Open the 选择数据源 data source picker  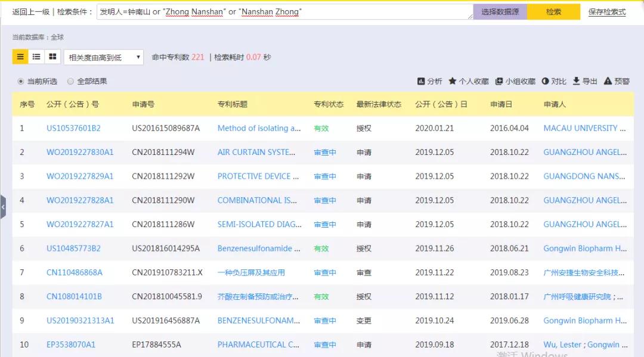[500, 11]
